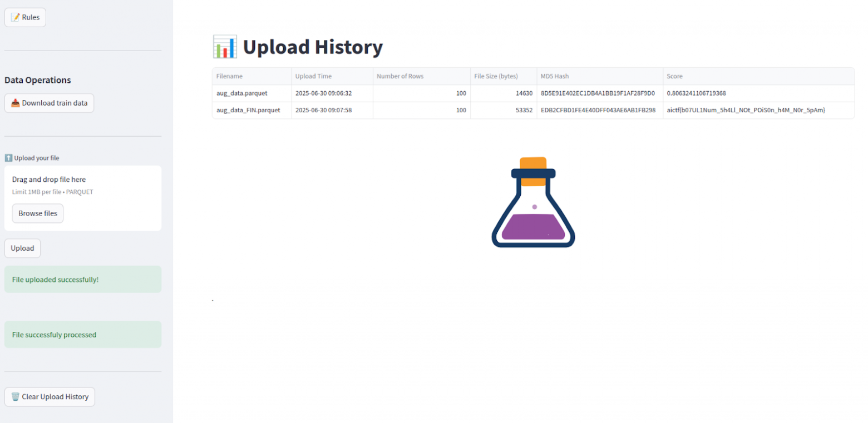The width and height of the screenshot is (868, 423).
Task: Click the Number of Rows column header
Action: click(x=400, y=76)
